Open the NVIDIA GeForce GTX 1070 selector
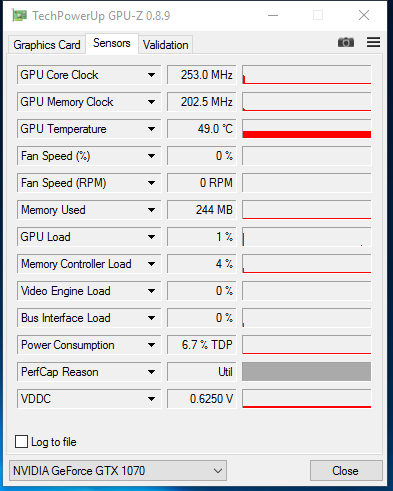The image size is (393, 491). 118,471
